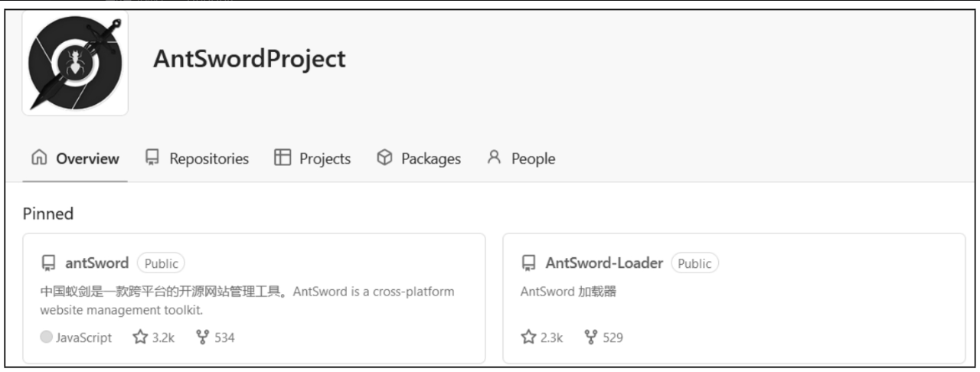Click the AntSwordProject avatar logo
980x372 pixels.
pos(75,63)
